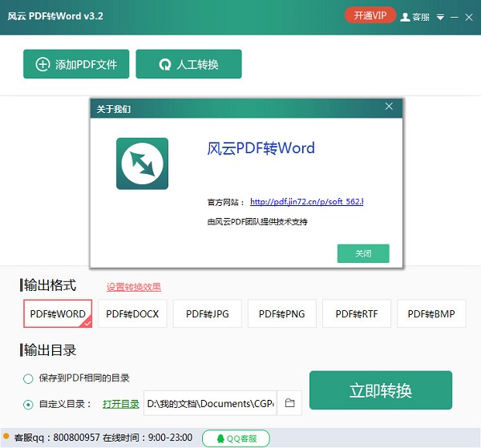Start conversion with 立即转换 button
481x448 pixels.
click(x=381, y=390)
